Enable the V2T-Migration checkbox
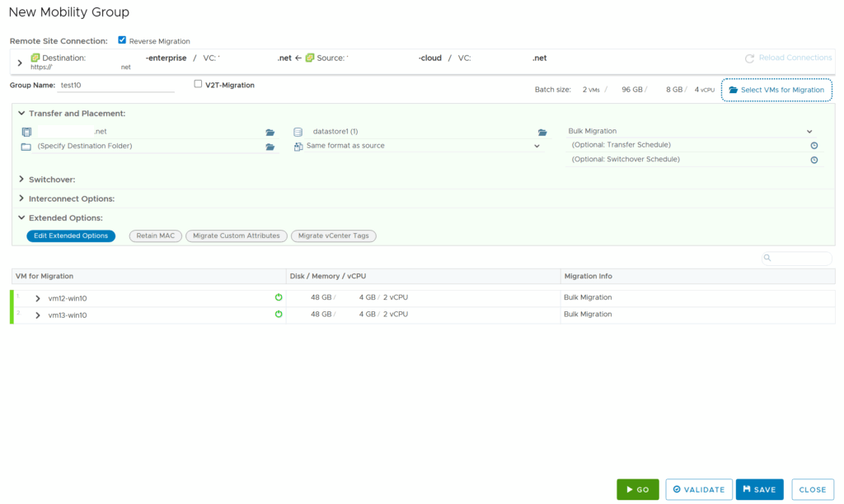This screenshot has width=844, height=504. pos(198,84)
